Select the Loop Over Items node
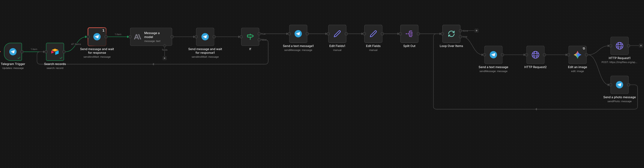Image resolution: width=644 pixels, height=168 pixels. coord(451,34)
